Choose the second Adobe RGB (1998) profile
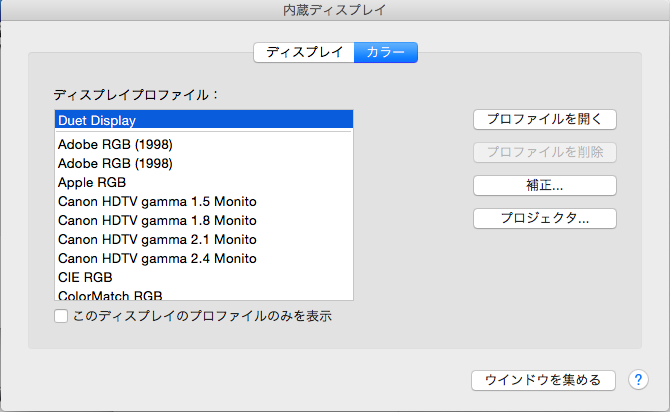The height and width of the screenshot is (412, 670). click(x=204, y=164)
